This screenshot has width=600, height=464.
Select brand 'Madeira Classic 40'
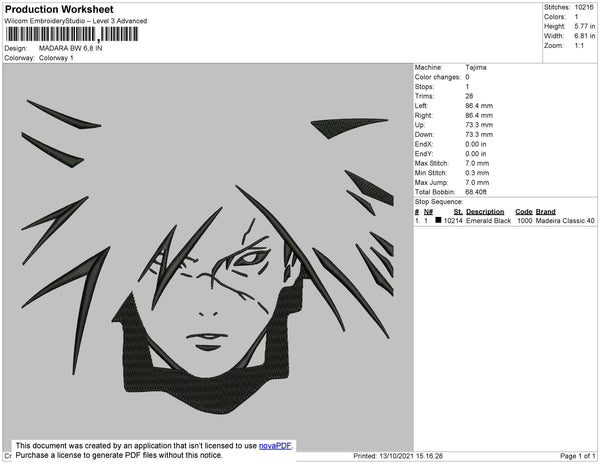[x=565, y=221]
